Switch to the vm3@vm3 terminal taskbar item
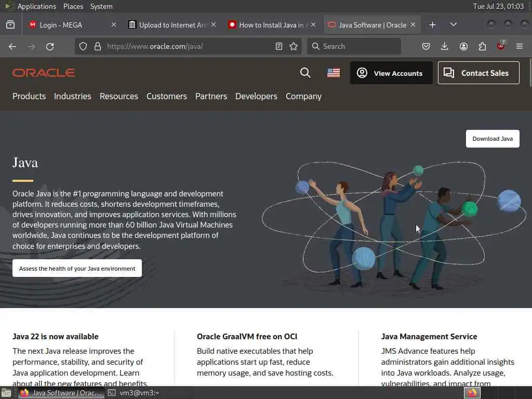This screenshot has width=532, height=399. tap(134, 393)
